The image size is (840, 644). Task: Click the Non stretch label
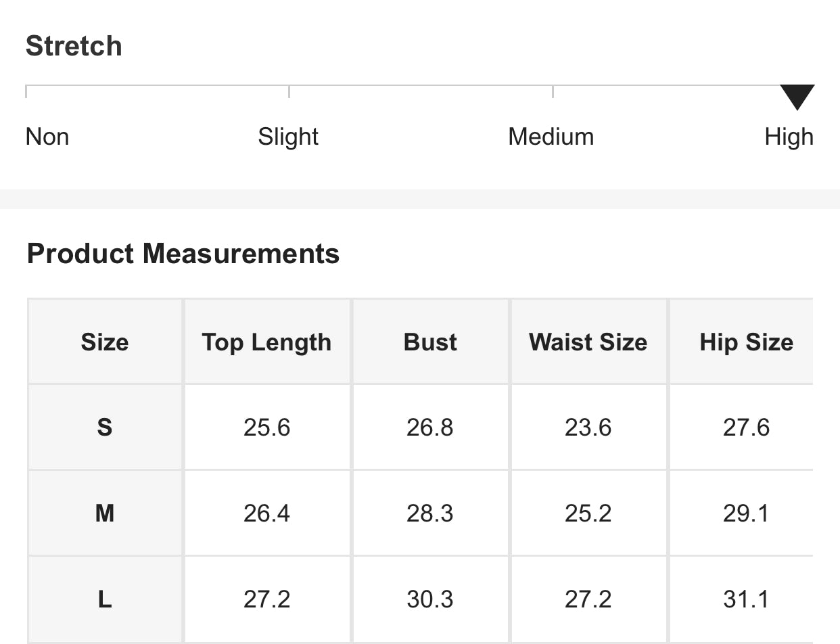click(x=47, y=137)
